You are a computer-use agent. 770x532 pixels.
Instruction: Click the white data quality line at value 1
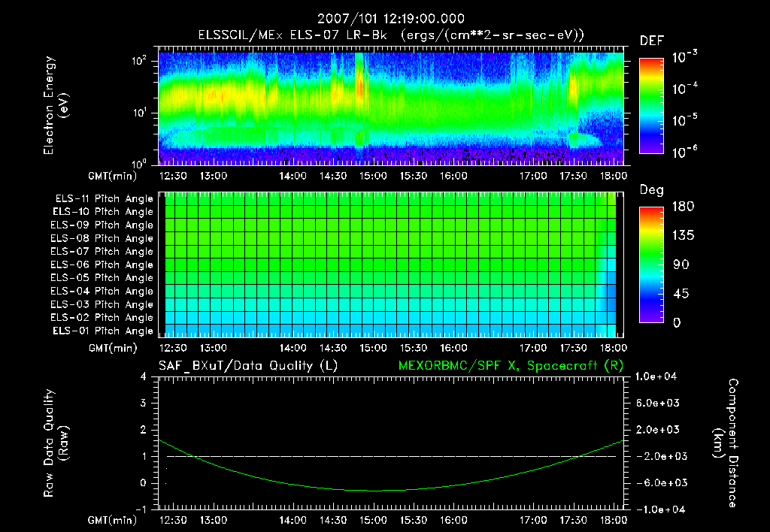pos(391,456)
